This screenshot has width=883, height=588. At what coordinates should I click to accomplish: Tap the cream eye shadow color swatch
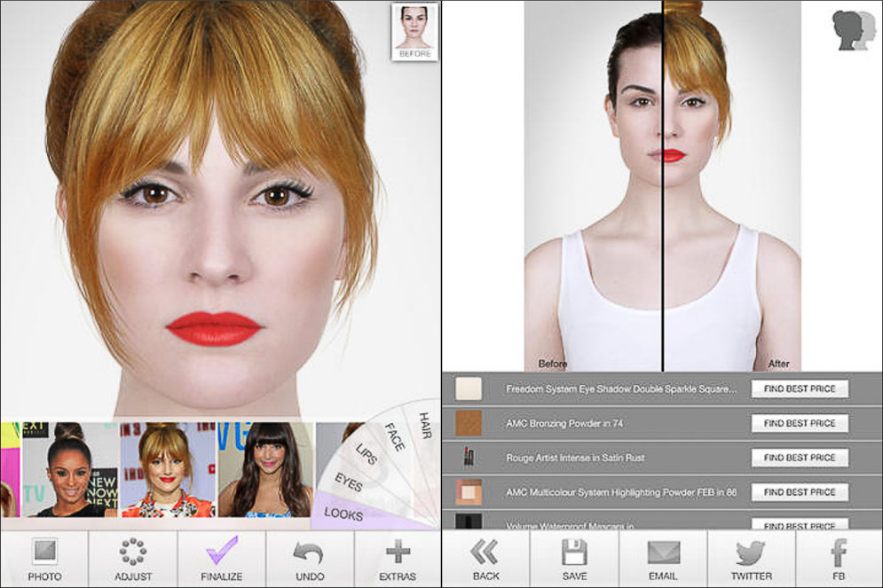469,388
